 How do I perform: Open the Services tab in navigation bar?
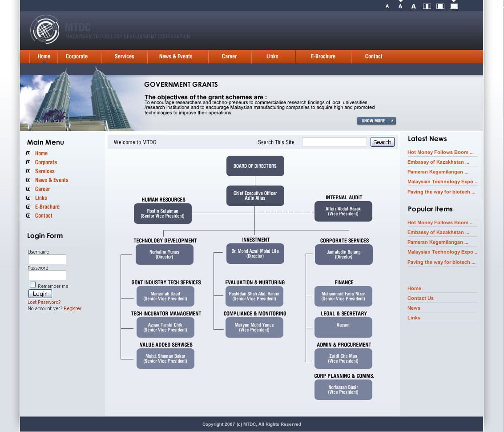click(125, 56)
